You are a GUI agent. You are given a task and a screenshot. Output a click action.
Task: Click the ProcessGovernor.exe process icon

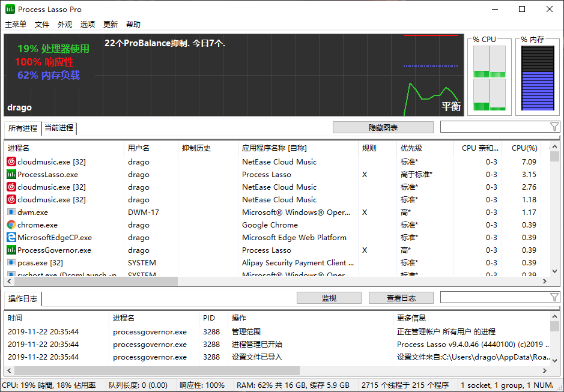(11, 250)
